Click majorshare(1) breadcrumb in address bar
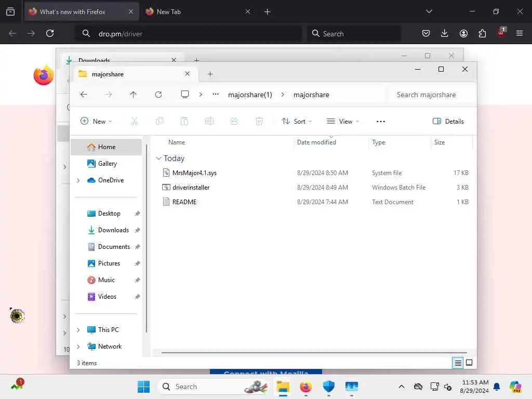This screenshot has height=399, width=532. [x=250, y=95]
